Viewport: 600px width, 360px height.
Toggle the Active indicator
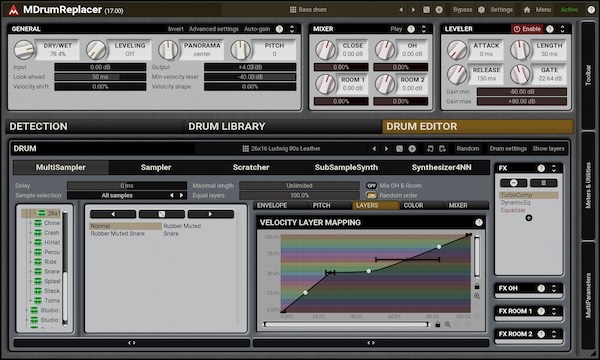(569, 10)
